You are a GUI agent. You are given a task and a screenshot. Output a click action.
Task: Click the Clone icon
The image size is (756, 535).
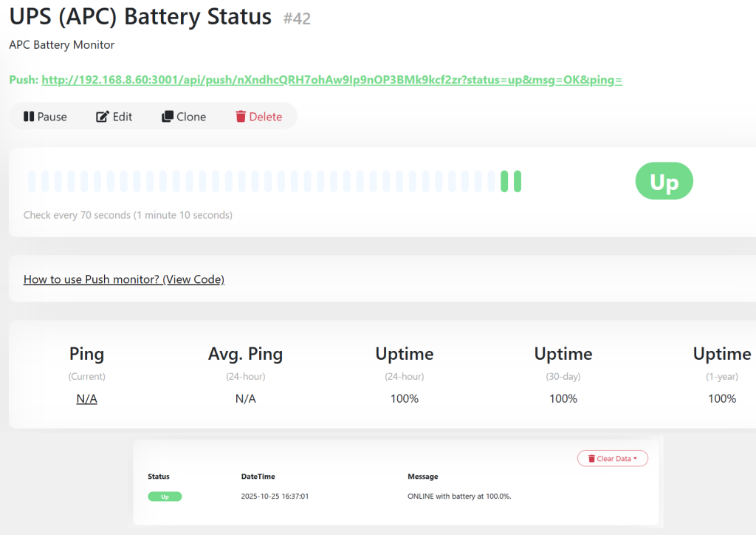click(167, 116)
